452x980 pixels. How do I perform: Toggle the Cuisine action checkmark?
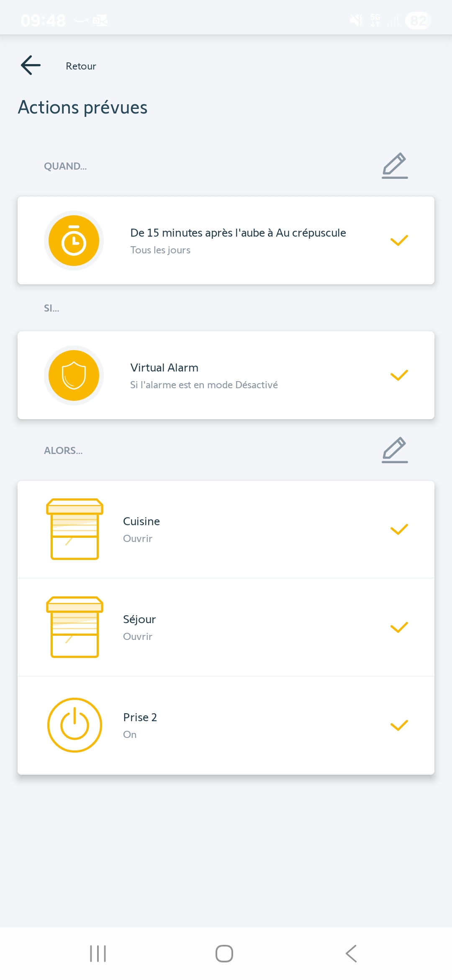[x=399, y=529]
